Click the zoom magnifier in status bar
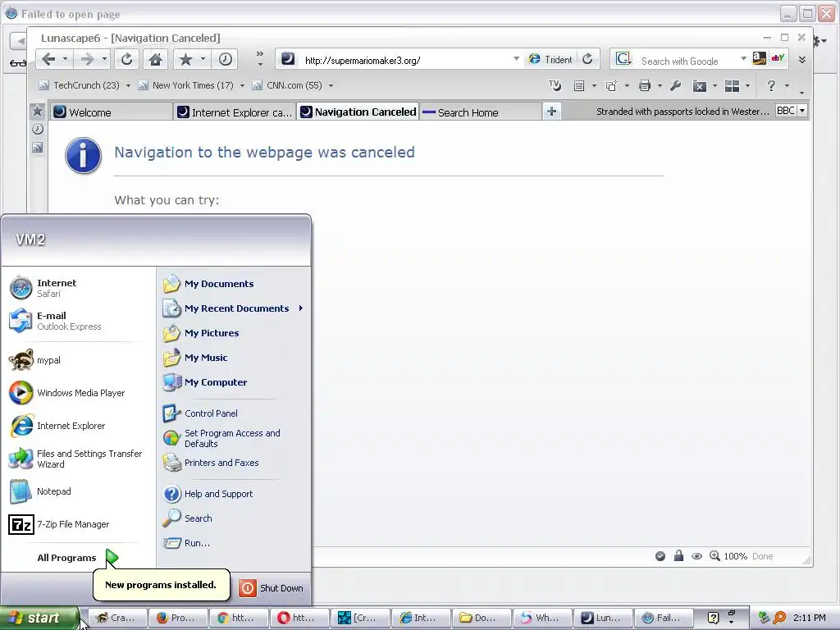840x630 pixels. (x=714, y=556)
